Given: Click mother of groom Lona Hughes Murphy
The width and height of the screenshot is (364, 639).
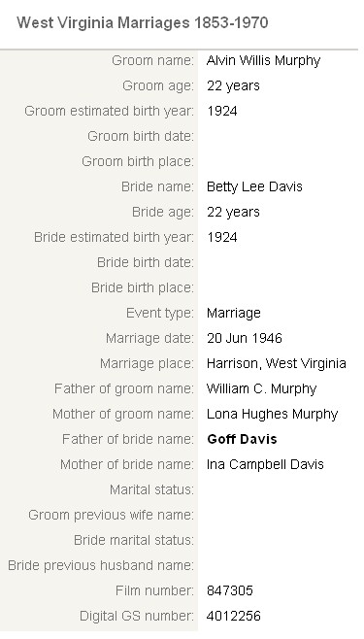Looking at the screenshot, I should click(272, 414).
